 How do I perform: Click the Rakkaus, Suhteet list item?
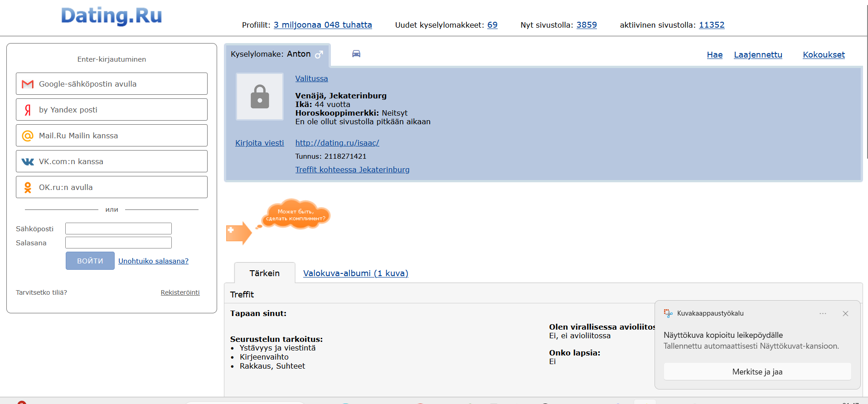pyautogui.click(x=272, y=366)
